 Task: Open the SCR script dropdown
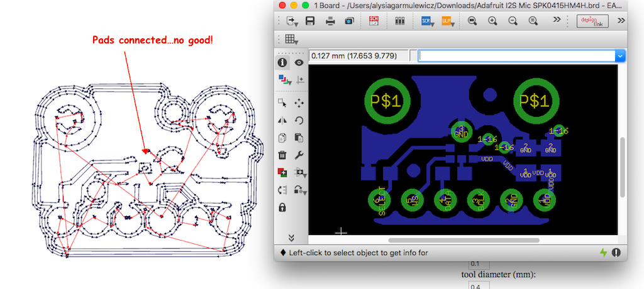pyautogui.click(x=428, y=21)
